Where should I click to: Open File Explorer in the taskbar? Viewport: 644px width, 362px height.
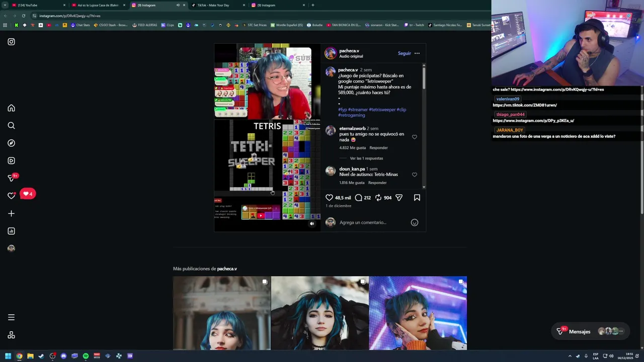[30, 356]
